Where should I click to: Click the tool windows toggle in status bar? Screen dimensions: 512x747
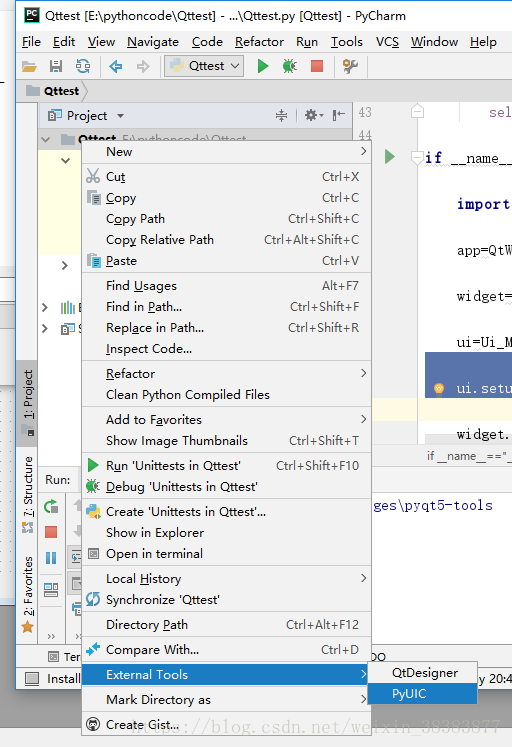(32, 678)
